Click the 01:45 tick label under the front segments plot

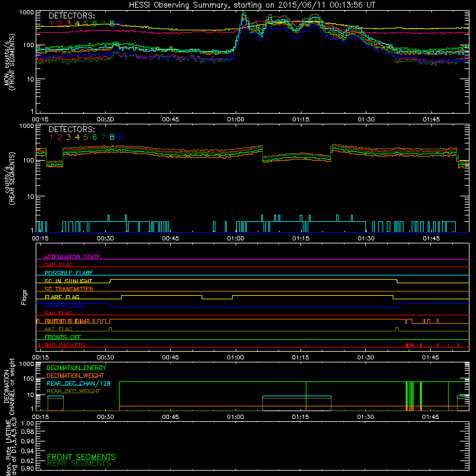click(431, 120)
